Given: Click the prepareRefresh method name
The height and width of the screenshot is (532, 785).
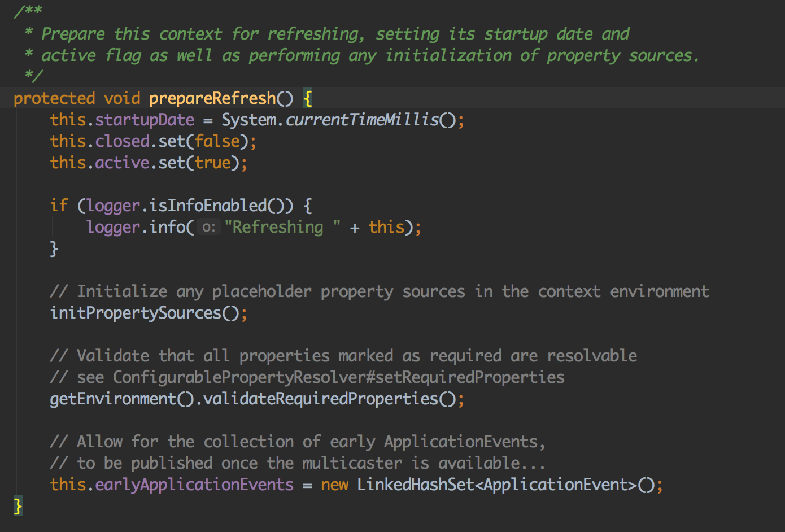Looking at the screenshot, I should (x=212, y=99).
